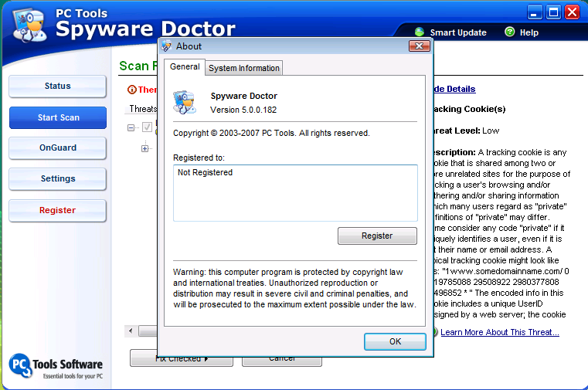Viewport: 588px width, 390px height.
Task: Click the Smart Update globe icon
Action: coord(420,32)
